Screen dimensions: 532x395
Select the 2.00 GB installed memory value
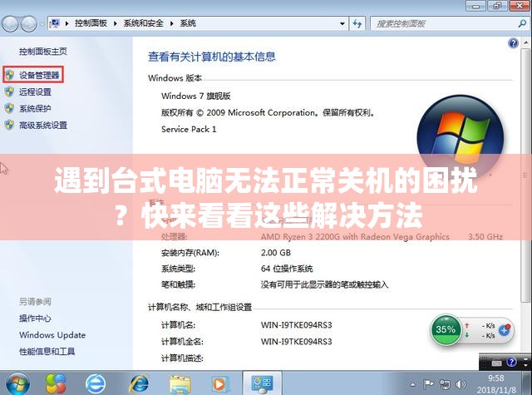click(275, 253)
